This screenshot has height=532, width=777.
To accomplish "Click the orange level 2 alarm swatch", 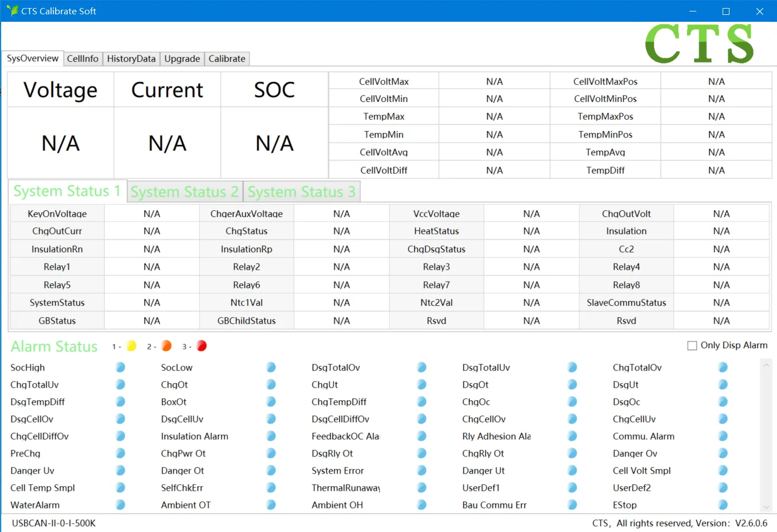I will (x=167, y=346).
